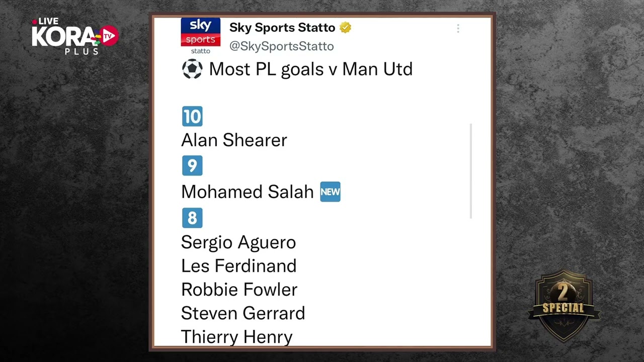Select the Alan Shearer name
The height and width of the screenshot is (362, 644).
tap(234, 140)
